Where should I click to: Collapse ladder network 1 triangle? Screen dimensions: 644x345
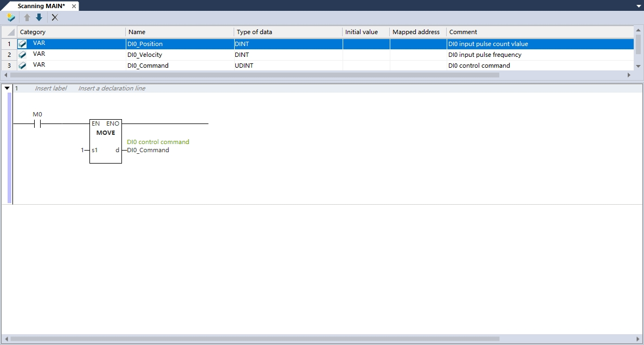pyautogui.click(x=7, y=88)
